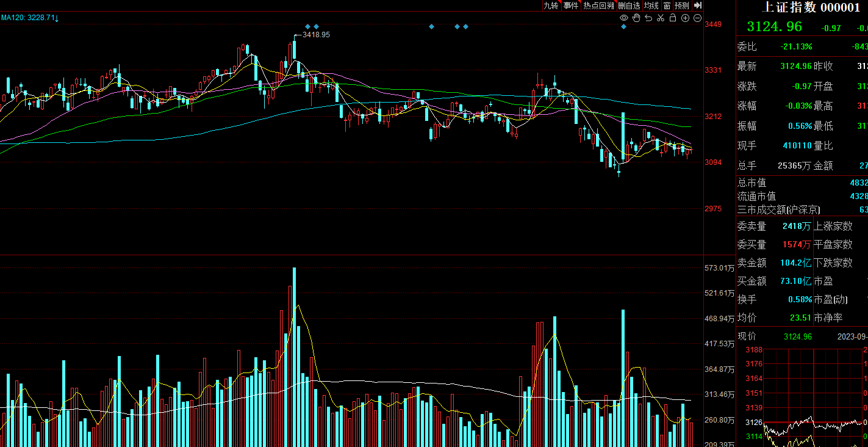Click the 417.53万 volume axis value
The height and width of the screenshot is (447, 868).
(719, 344)
